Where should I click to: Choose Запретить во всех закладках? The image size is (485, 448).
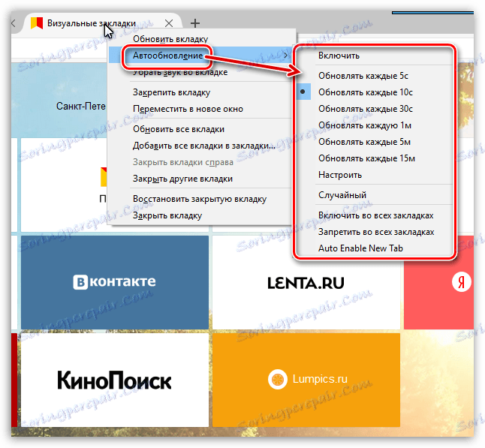click(375, 232)
